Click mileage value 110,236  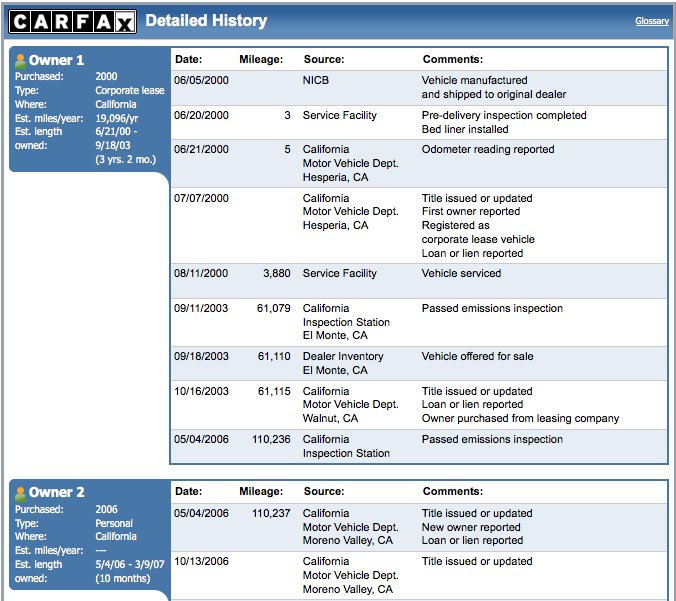tap(271, 439)
